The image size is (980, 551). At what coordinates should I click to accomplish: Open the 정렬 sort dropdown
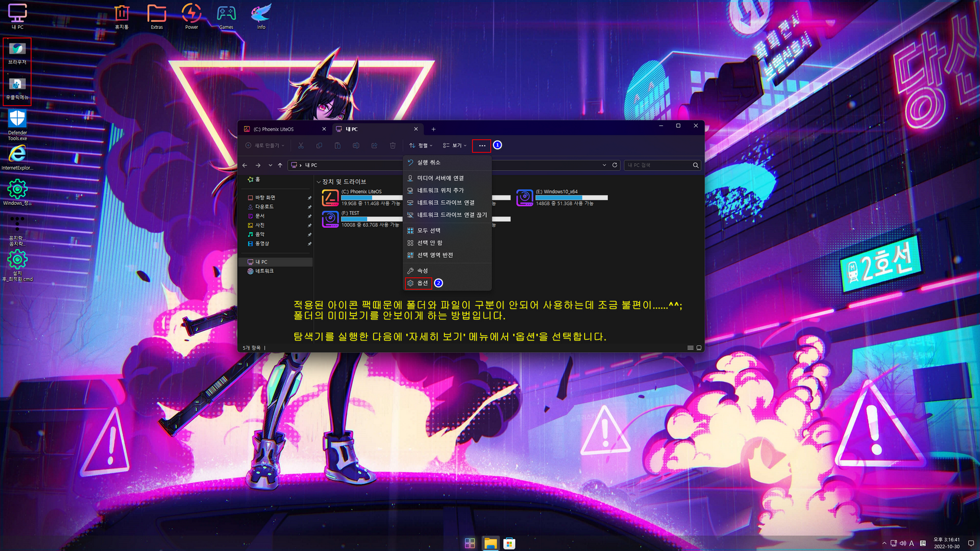(421, 145)
